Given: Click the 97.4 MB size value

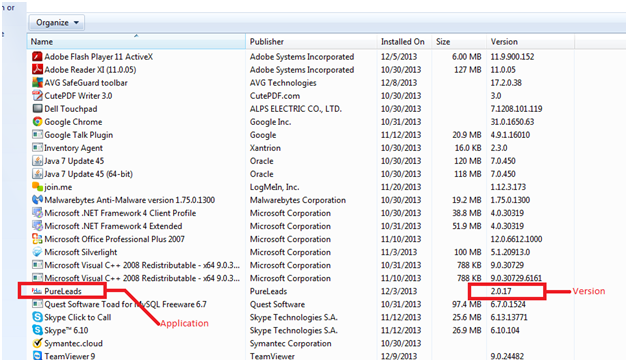Looking at the screenshot, I should (x=467, y=304).
